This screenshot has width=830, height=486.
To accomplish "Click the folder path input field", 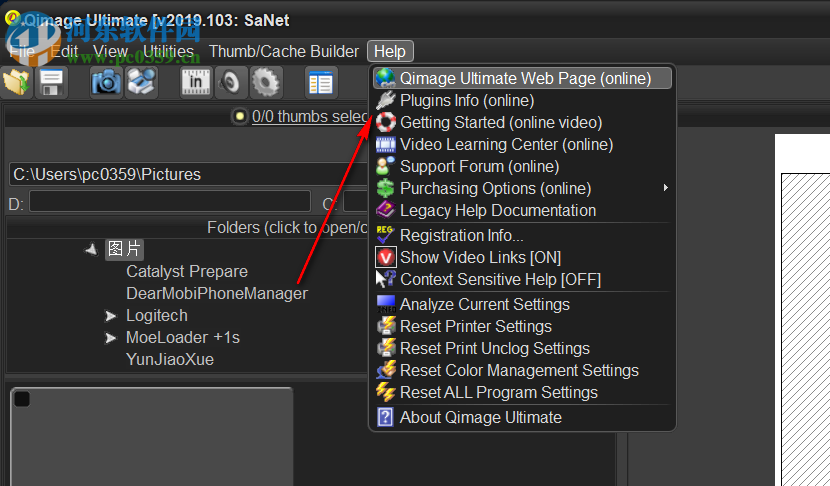I will pos(190,174).
